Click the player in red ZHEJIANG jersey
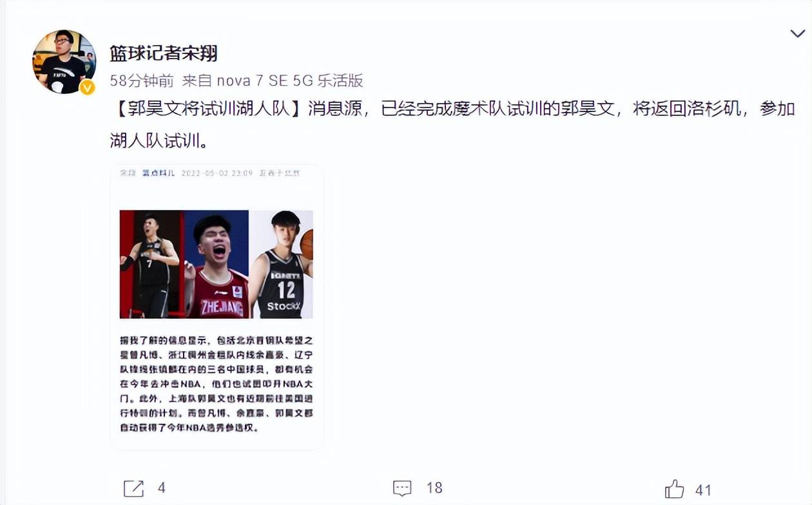Screen dimensions: 812x505 [x=217, y=264]
